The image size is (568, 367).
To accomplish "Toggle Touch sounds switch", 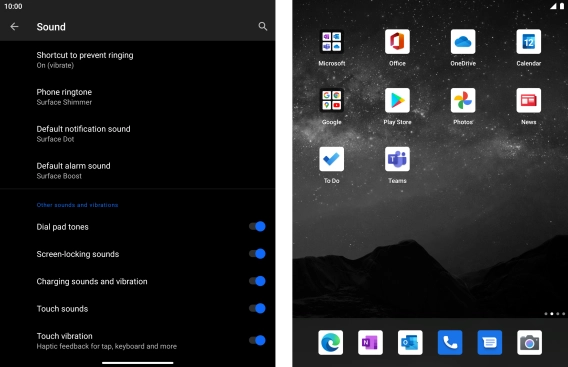I will tap(257, 308).
